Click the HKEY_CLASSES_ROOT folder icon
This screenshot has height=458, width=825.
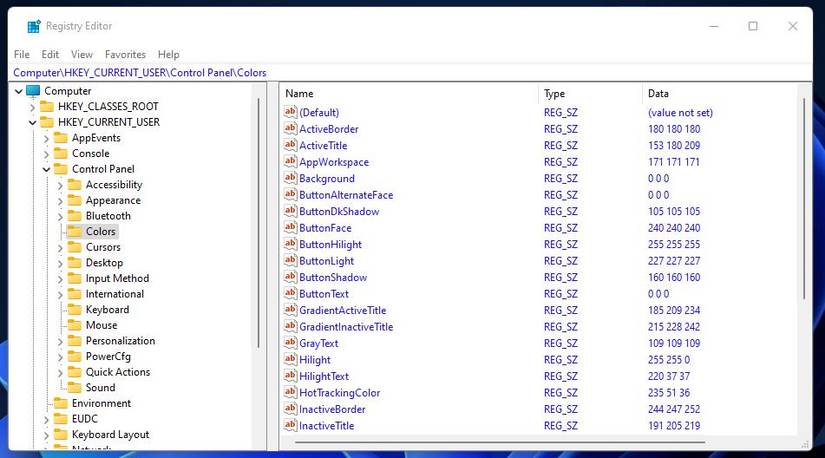click(x=47, y=106)
